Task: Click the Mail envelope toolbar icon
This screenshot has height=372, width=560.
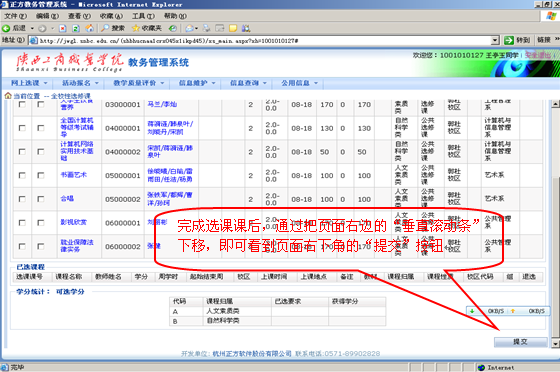Action: click(190, 28)
